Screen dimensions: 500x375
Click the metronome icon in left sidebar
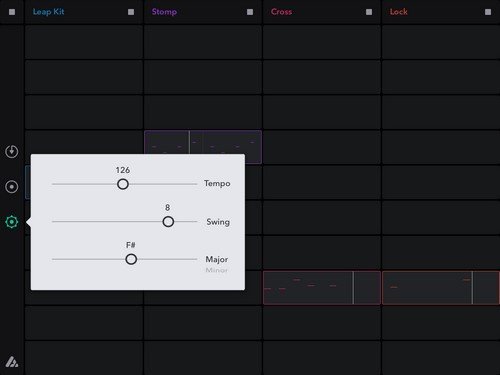12,151
